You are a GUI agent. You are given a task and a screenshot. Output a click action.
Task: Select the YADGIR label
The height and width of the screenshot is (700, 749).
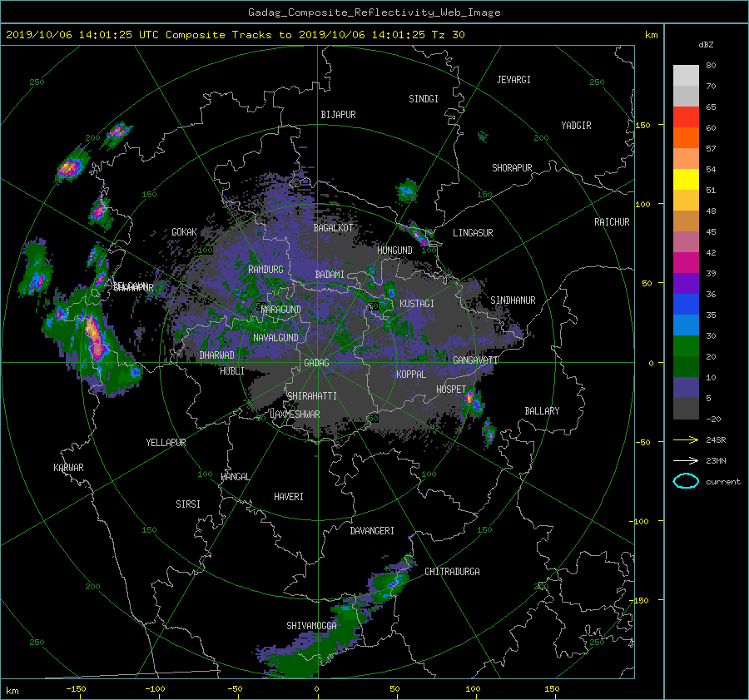click(x=576, y=126)
